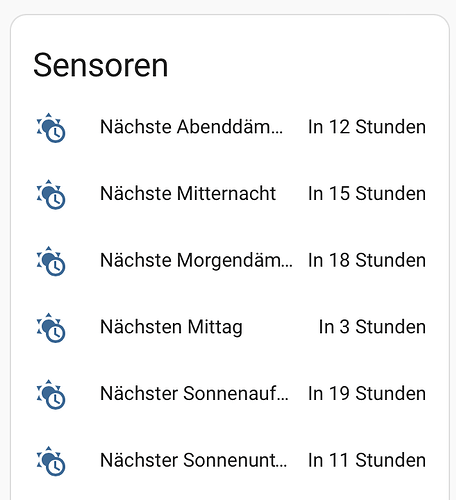Open the Nächste Abenddäm… sensor entry
The width and height of the screenshot is (456, 500).
192,127
